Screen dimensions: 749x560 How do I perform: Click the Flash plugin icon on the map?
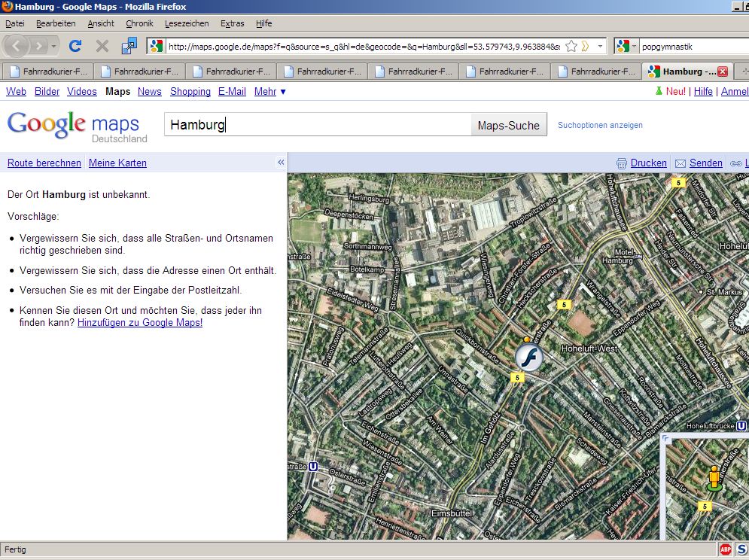pos(528,358)
